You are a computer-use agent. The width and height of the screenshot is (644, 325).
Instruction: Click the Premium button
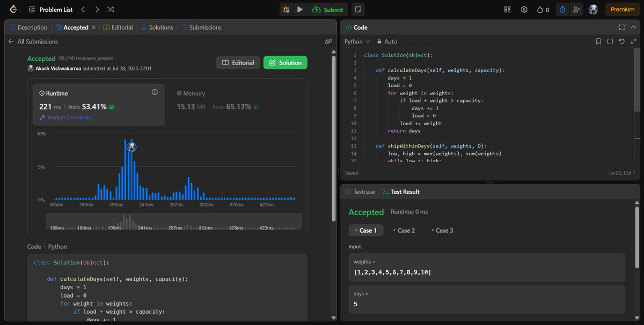(623, 10)
